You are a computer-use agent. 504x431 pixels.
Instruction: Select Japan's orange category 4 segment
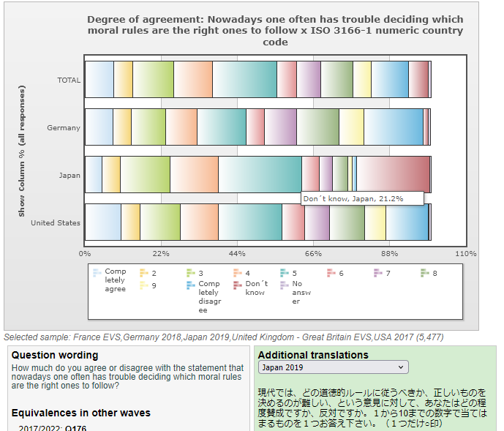(x=194, y=174)
